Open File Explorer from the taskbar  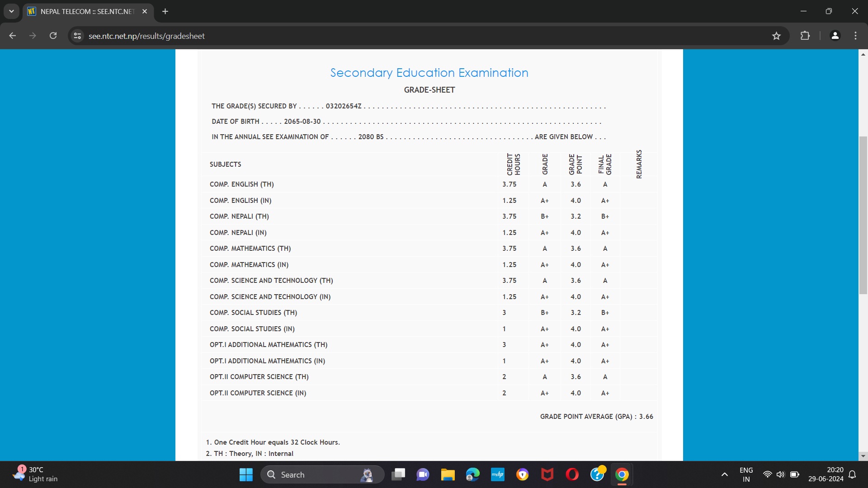pos(448,474)
